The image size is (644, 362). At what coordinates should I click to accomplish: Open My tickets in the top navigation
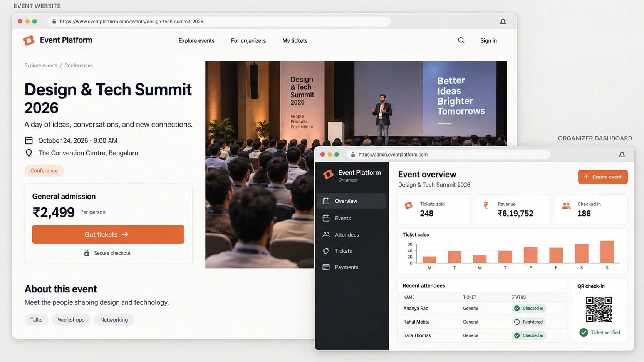295,40
